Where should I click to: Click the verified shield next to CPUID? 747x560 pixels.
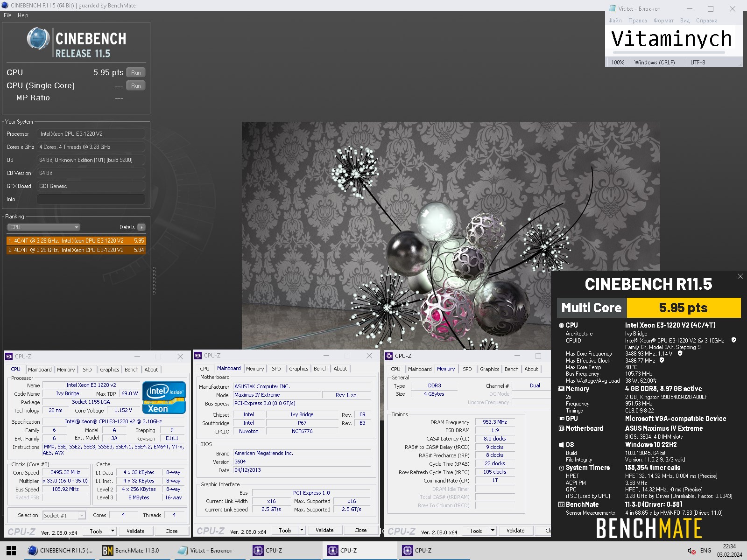pos(733,340)
